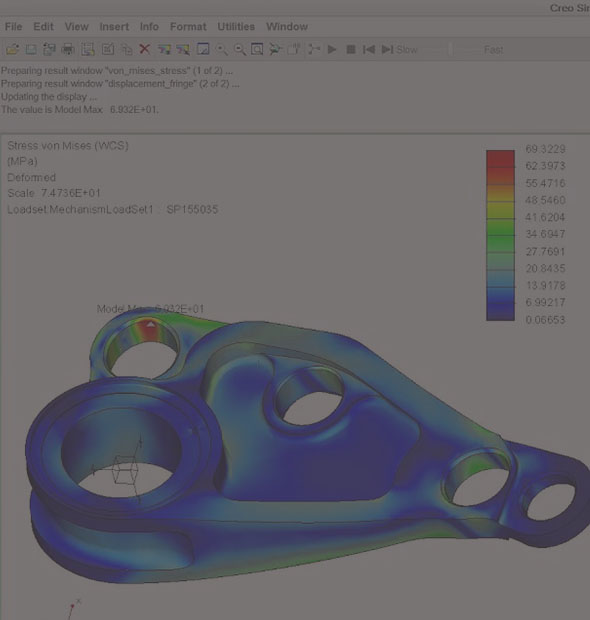The width and height of the screenshot is (590, 620).
Task: Start the animation with play button
Action: point(332,49)
